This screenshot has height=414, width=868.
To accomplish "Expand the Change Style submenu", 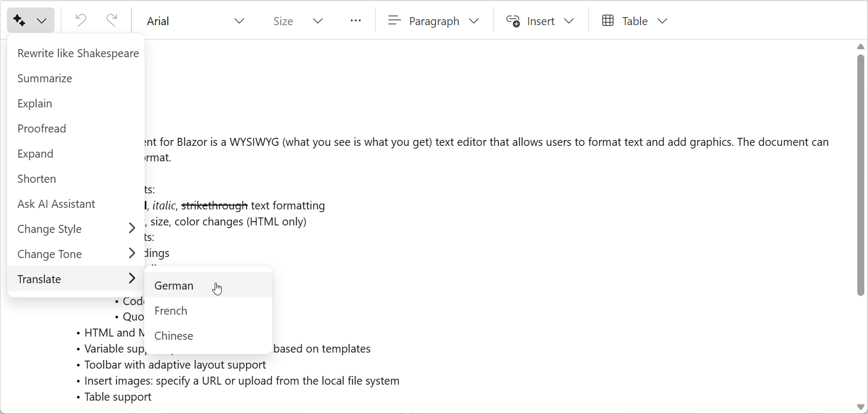I will [76, 229].
